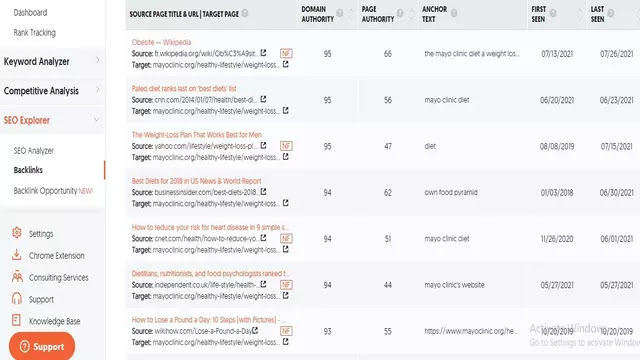Open external link for cnn.com source
The width and height of the screenshot is (640, 360).
click(x=263, y=99)
